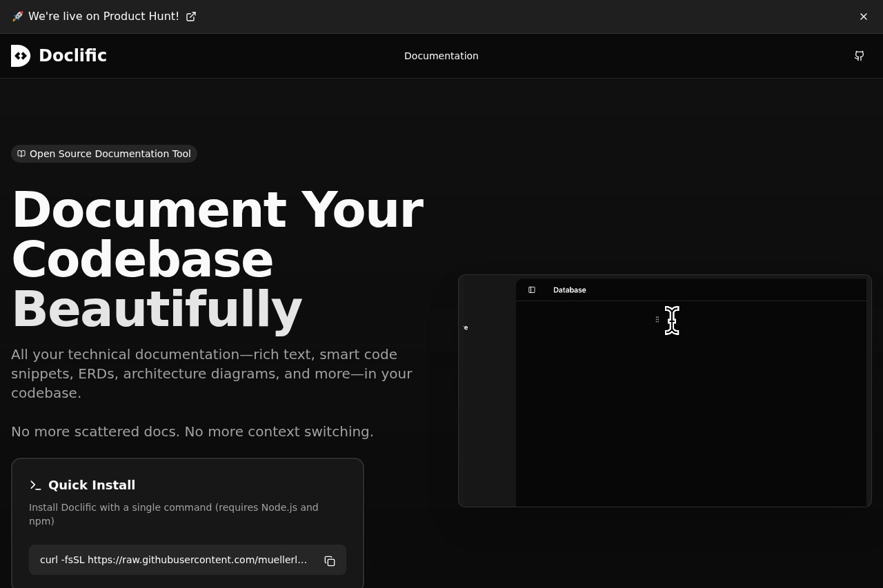Click the Quick Install heading
The height and width of the screenshot is (588, 883).
92,485
